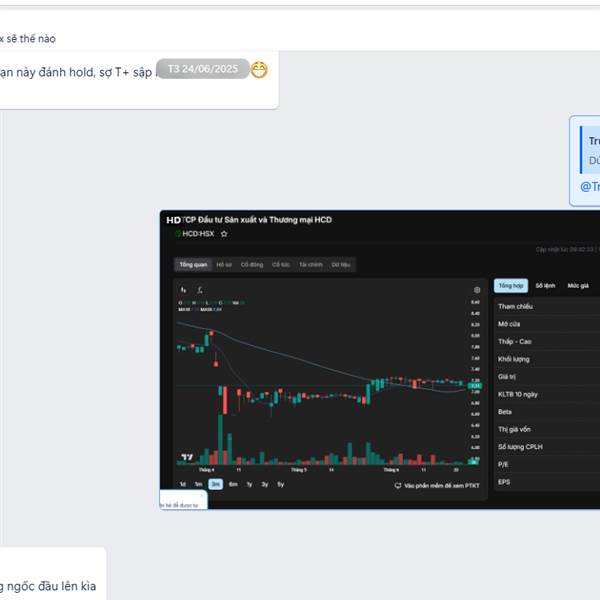600x600 pixels.
Task: Set chart range to 5y
Action: click(280, 484)
